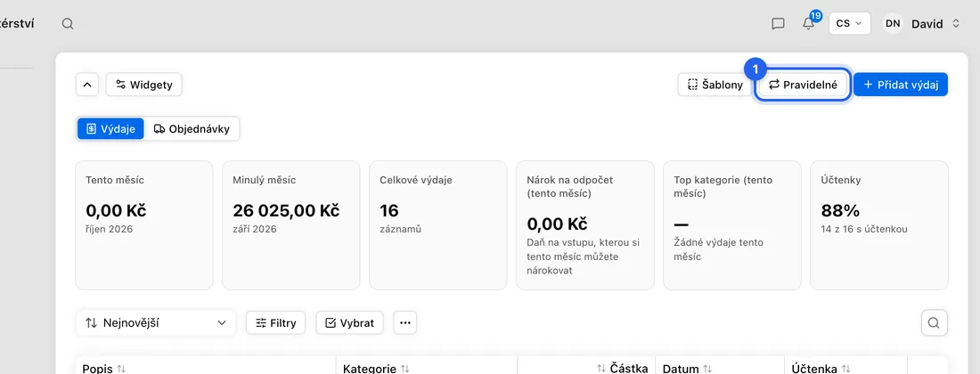
Task: Click the Vybrat select button
Action: pyautogui.click(x=349, y=323)
